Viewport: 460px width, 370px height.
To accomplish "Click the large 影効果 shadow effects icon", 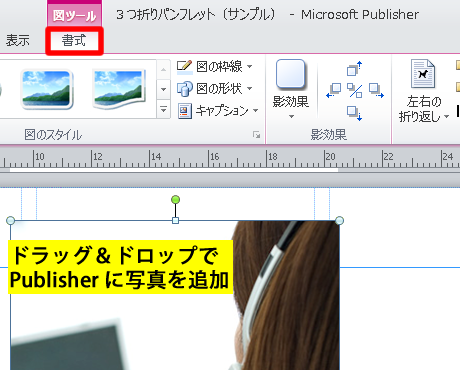I will (290, 75).
